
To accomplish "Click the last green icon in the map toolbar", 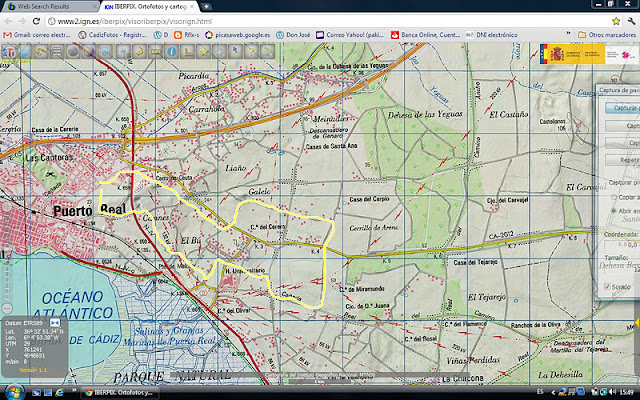I will [267, 52].
